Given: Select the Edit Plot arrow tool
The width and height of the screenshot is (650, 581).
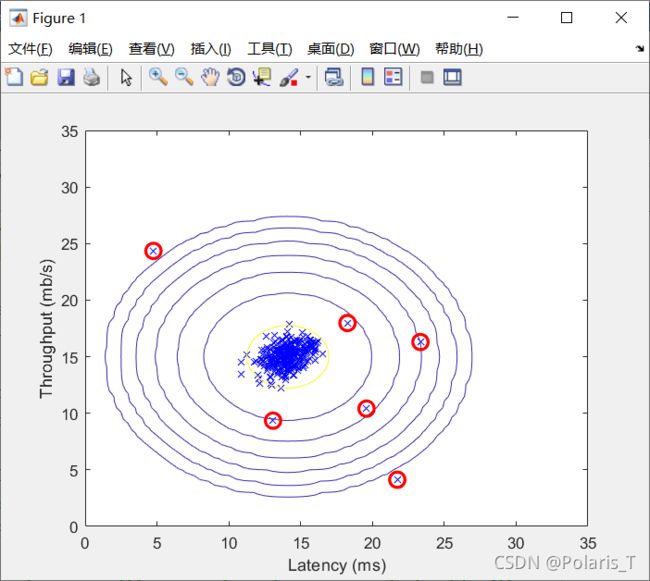Looking at the screenshot, I should point(126,77).
